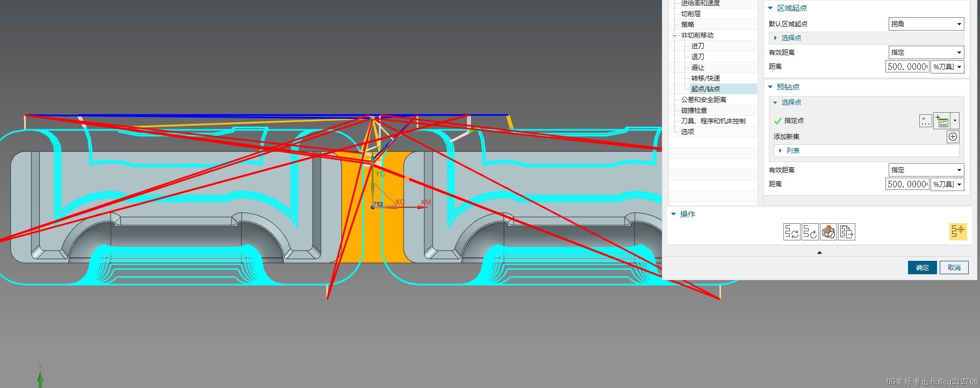Toggle the yellow highlighted tool path display icon
Screen dimensions: 980x388
tap(957, 231)
